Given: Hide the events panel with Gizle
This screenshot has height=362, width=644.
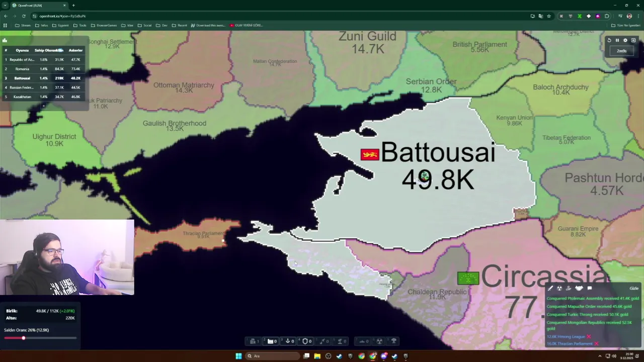Looking at the screenshot, I should 634,288.
